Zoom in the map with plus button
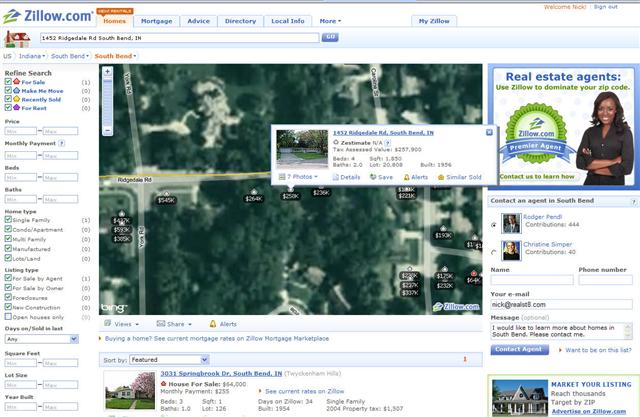The image size is (640, 417). click(107, 72)
